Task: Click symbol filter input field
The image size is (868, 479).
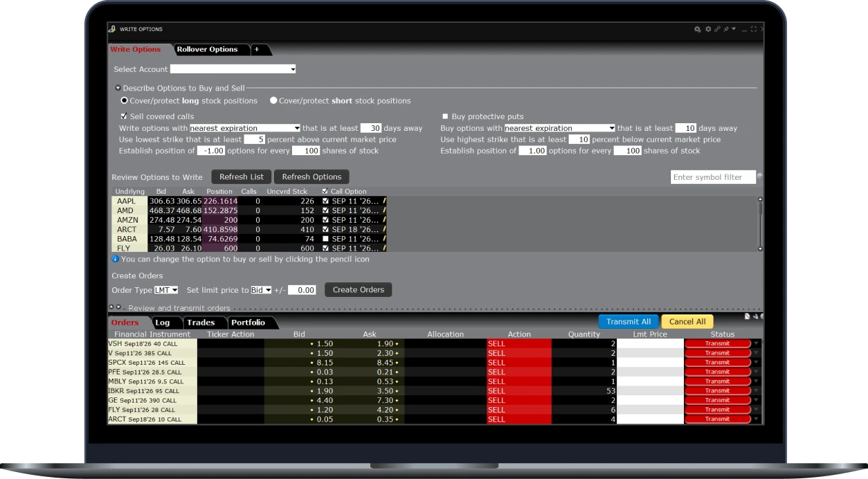Action: [x=712, y=177]
